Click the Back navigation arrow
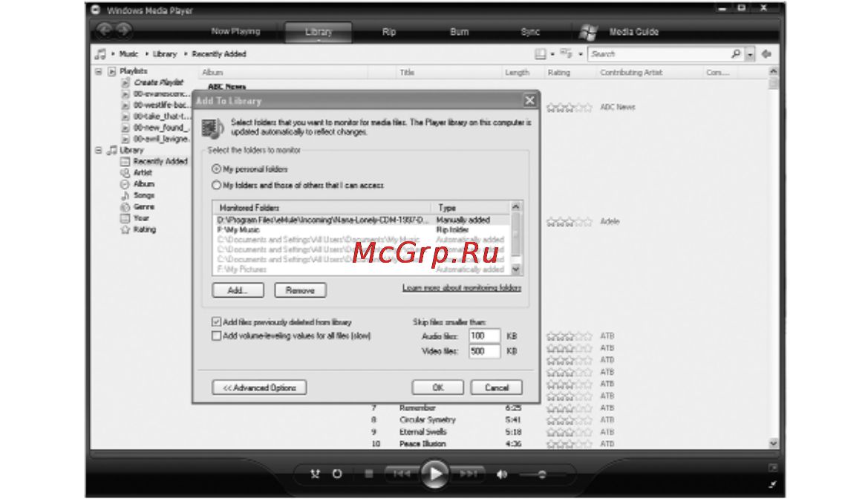Viewport: 842px width, 504px height. pyautogui.click(x=105, y=30)
